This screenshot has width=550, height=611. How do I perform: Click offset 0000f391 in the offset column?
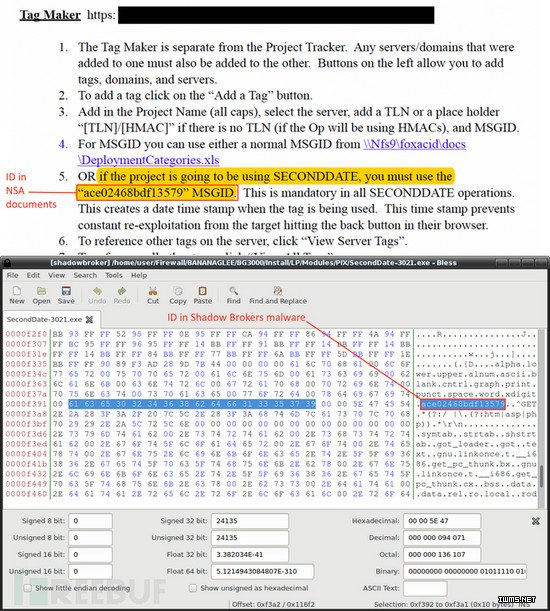pyautogui.click(x=26, y=404)
